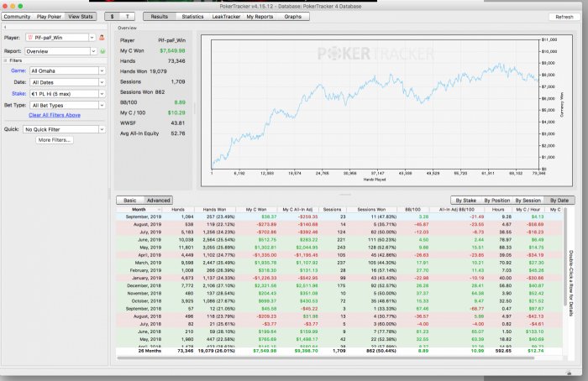
Task: Open the Game dropdown All Omaha
Action: click(67, 70)
